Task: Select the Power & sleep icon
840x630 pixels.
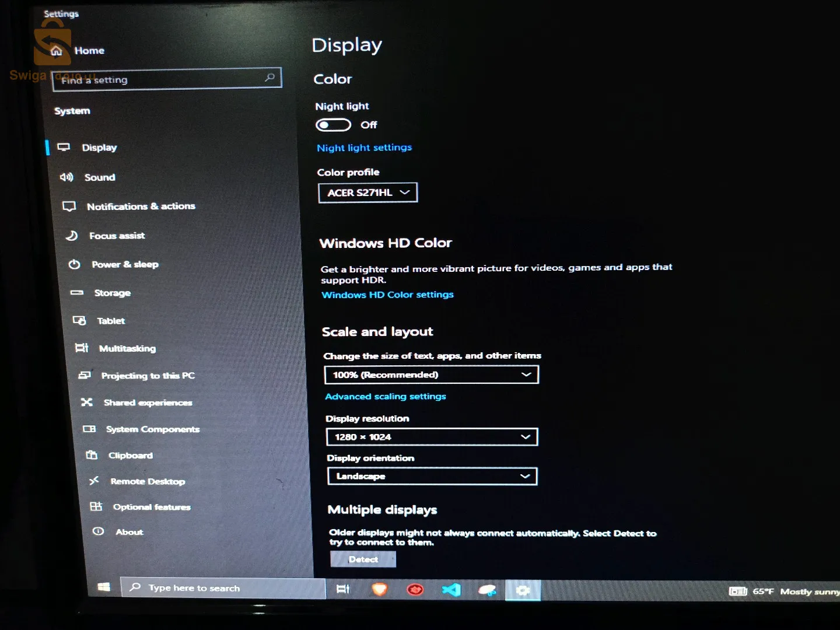Action: pos(74,264)
